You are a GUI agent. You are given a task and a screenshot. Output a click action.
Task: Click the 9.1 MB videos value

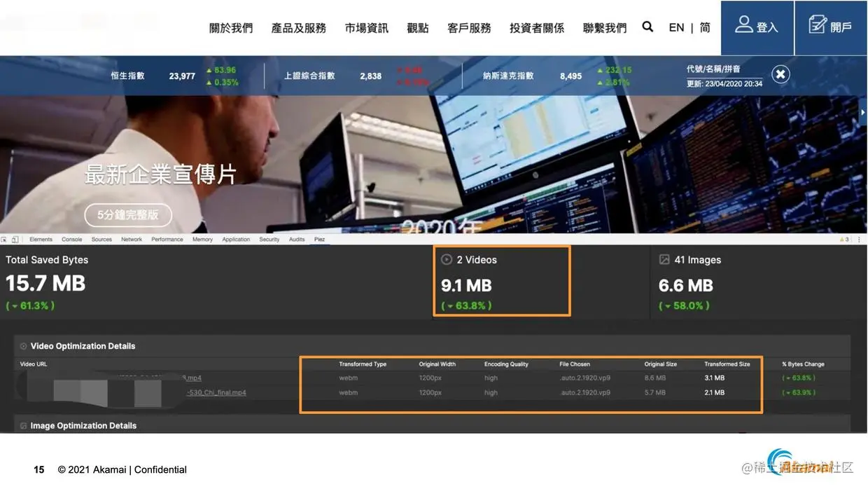pyautogui.click(x=466, y=286)
